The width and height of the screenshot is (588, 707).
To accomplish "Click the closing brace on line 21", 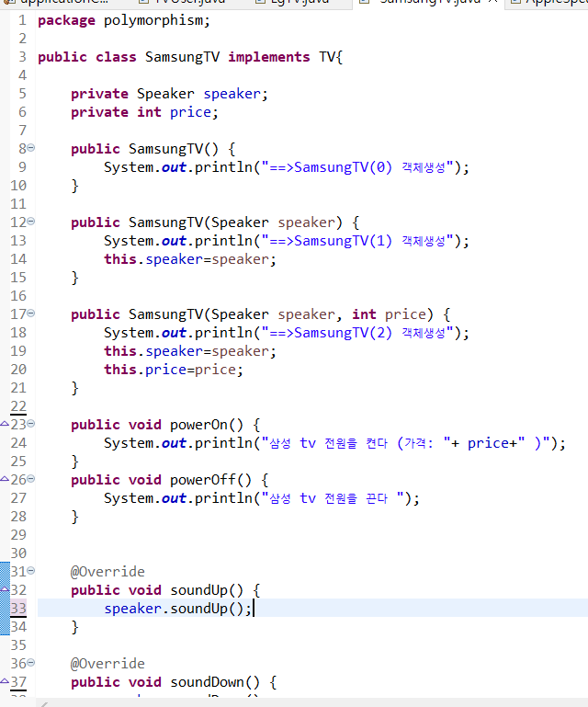I will (74, 388).
